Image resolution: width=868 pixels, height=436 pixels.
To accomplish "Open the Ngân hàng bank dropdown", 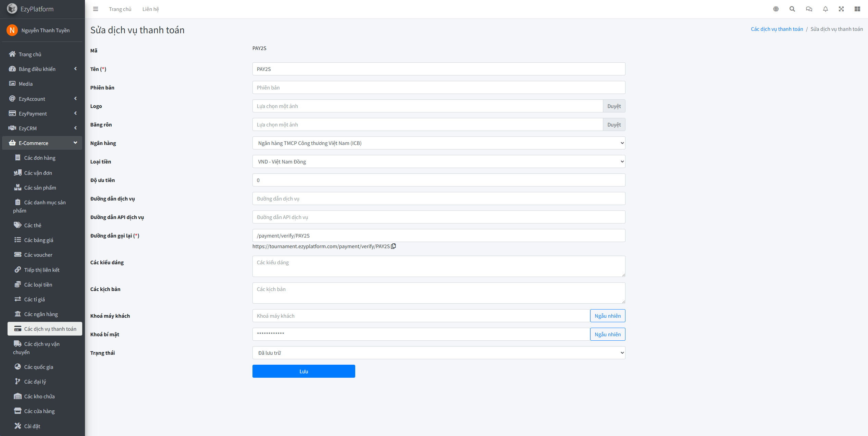I will click(x=438, y=143).
